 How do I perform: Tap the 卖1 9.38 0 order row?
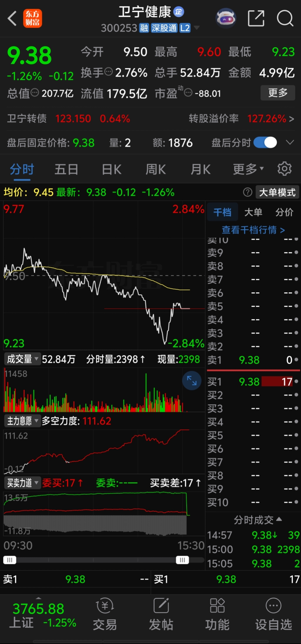tap(253, 360)
